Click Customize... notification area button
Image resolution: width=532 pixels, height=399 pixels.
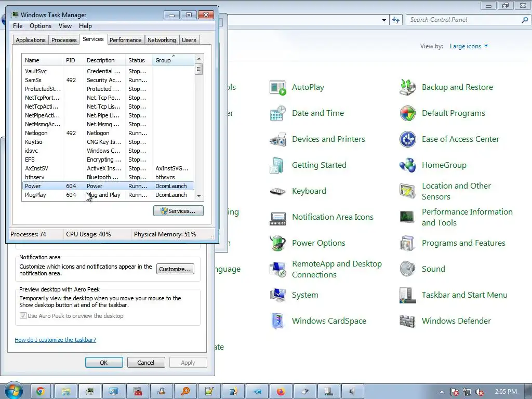175,269
